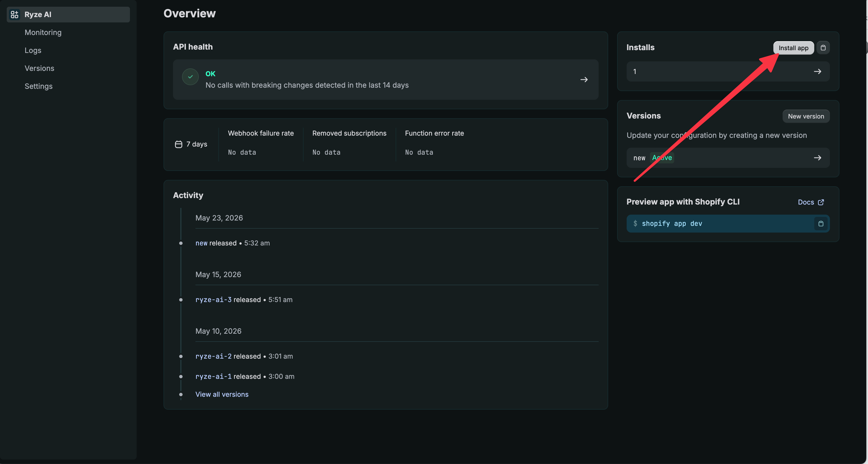This screenshot has height=464, width=868.
Task: Open the new Active version arrow
Action: 817,158
